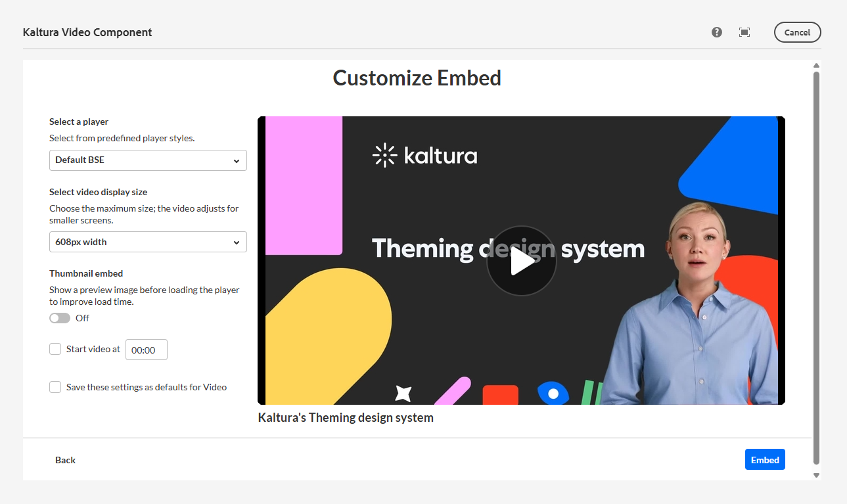
Task: Open the help question mark icon
Action: 717,32
